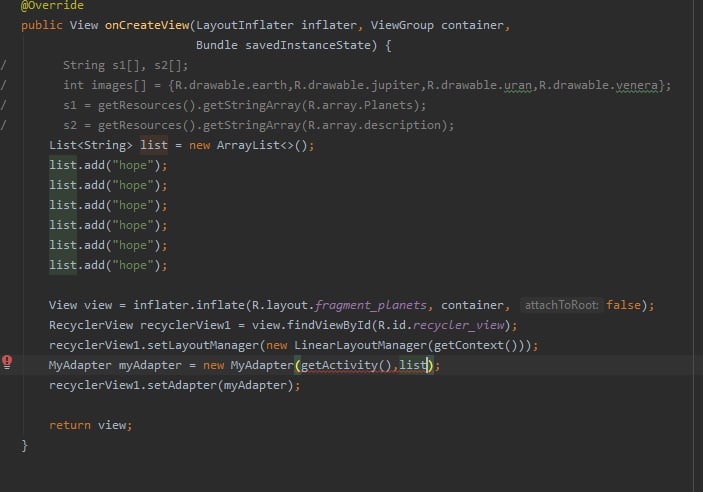Click the commented 'String s1[], s2[];' line
Image resolution: width=703 pixels, height=492 pixels.
click(x=126, y=65)
